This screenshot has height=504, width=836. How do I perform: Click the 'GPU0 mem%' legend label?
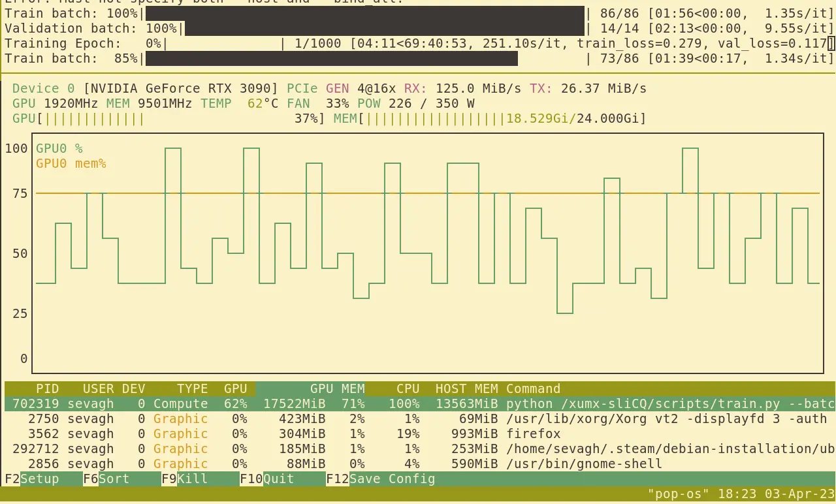pyautogui.click(x=71, y=164)
